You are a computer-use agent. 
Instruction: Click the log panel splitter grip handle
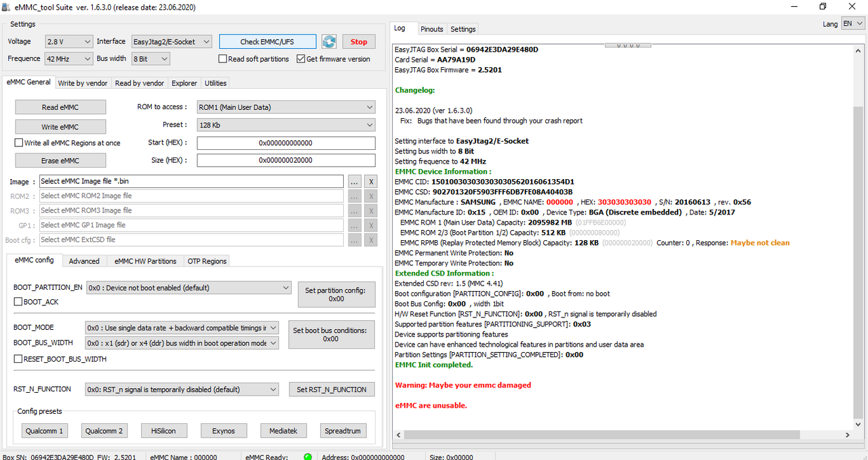(x=628, y=45)
